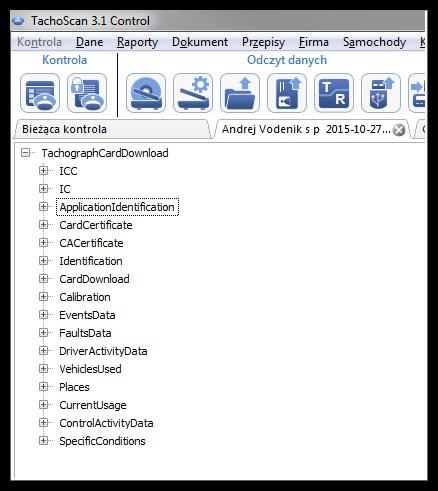438x491 pixels.
Task: Expand the VehiclesUsed node
Action: tap(43, 369)
